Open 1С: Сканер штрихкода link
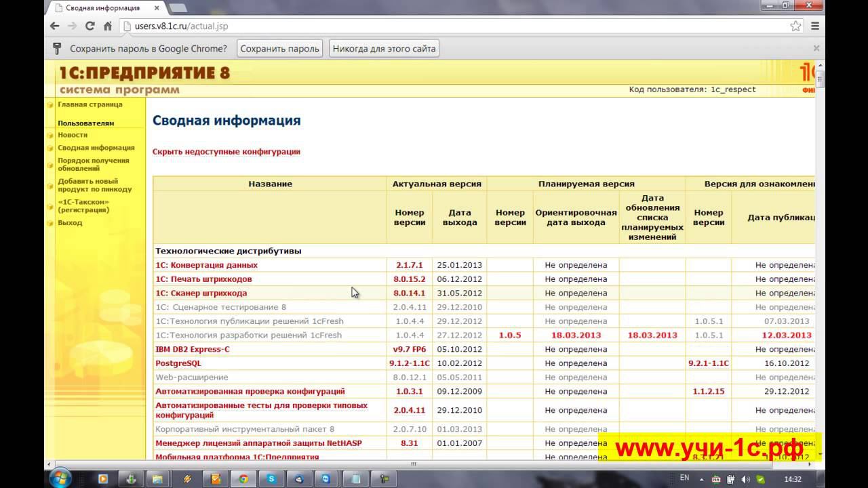 [x=201, y=293]
